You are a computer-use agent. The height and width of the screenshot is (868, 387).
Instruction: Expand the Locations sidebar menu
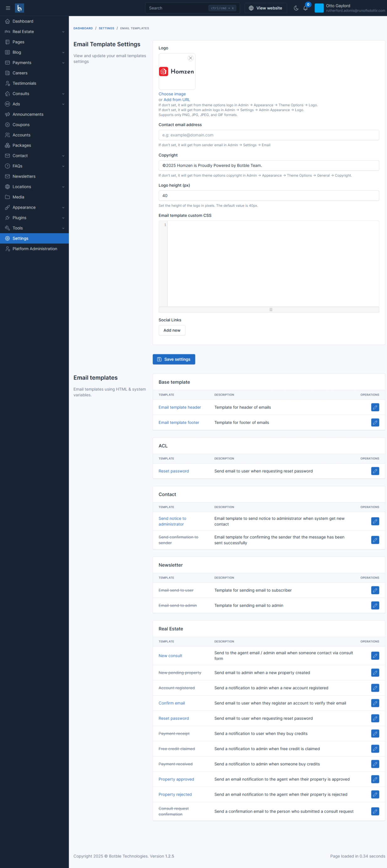pyautogui.click(x=34, y=187)
